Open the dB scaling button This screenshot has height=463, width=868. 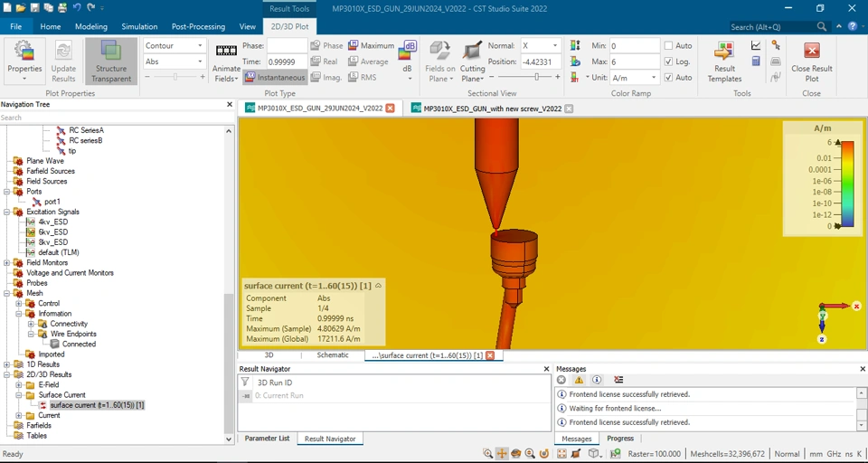(x=408, y=61)
